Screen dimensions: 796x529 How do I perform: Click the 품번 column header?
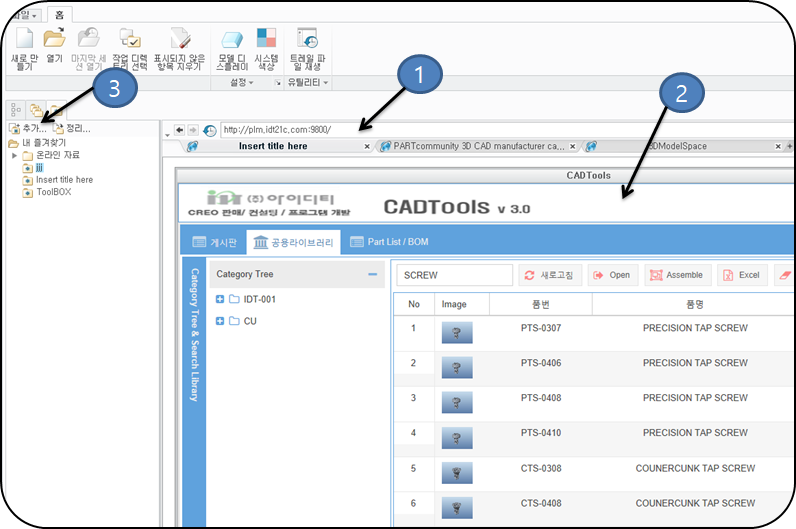click(x=541, y=304)
